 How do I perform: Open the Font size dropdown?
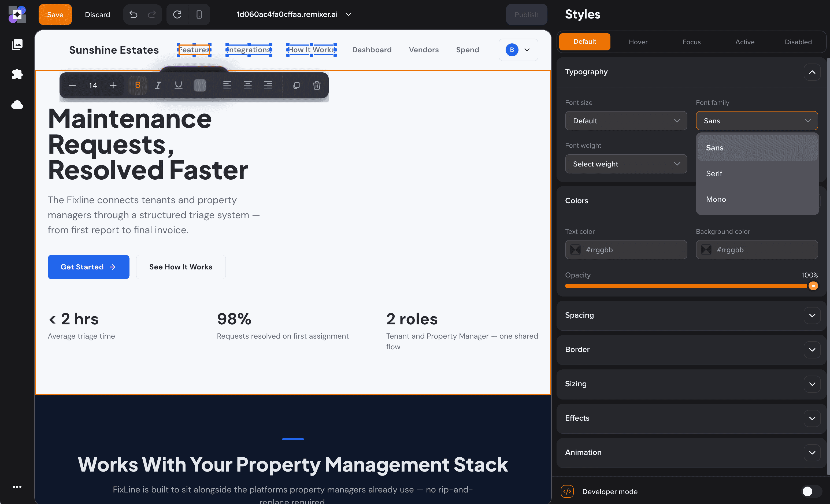coord(626,121)
